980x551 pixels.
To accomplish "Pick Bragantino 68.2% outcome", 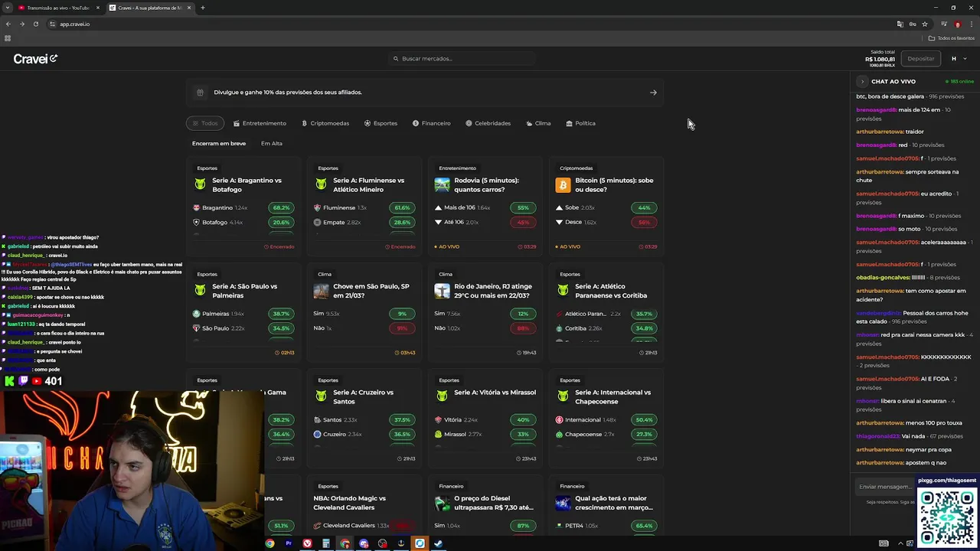I will point(281,208).
